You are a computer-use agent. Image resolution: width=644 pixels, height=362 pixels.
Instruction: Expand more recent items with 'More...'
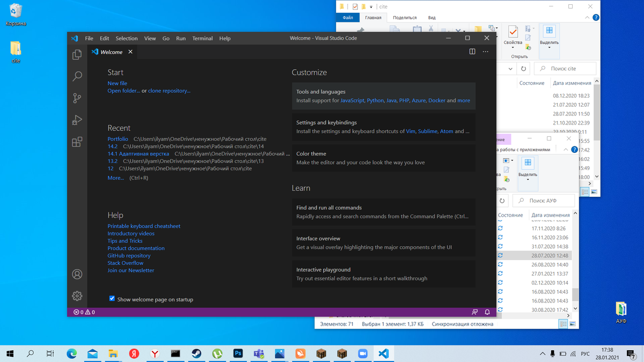pyautogui.click(x=116, y=178)
